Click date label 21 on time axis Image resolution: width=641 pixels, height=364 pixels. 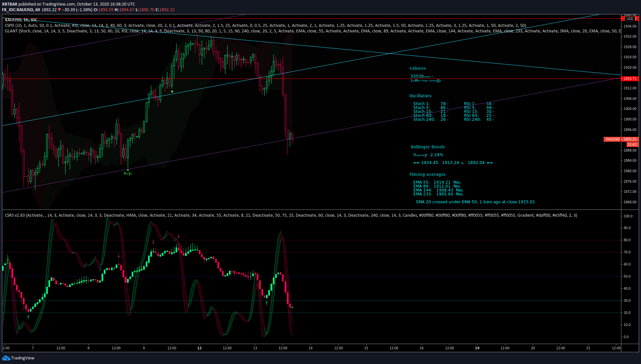coord(588,348)
